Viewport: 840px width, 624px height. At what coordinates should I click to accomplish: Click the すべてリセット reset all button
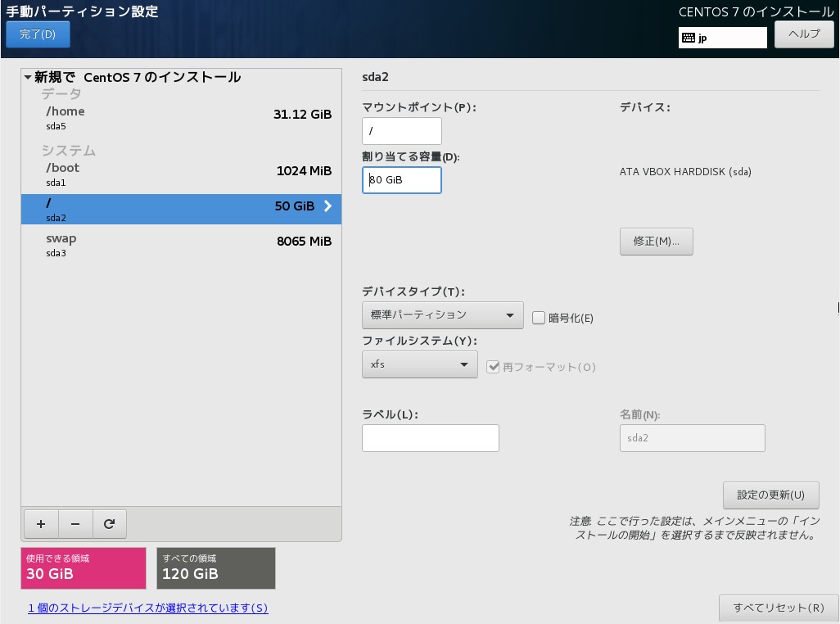click(x=778, y=608)
